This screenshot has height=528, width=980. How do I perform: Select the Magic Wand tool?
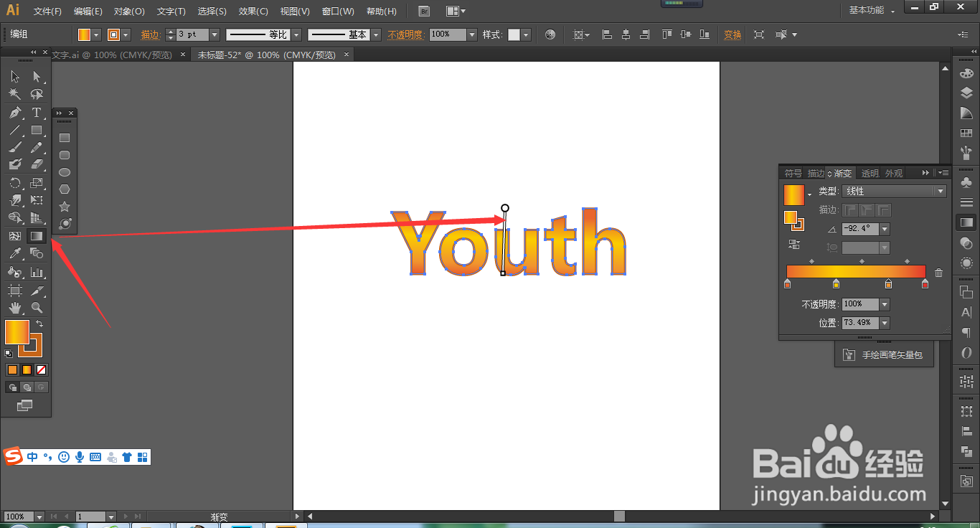click(x=15, y=94)
